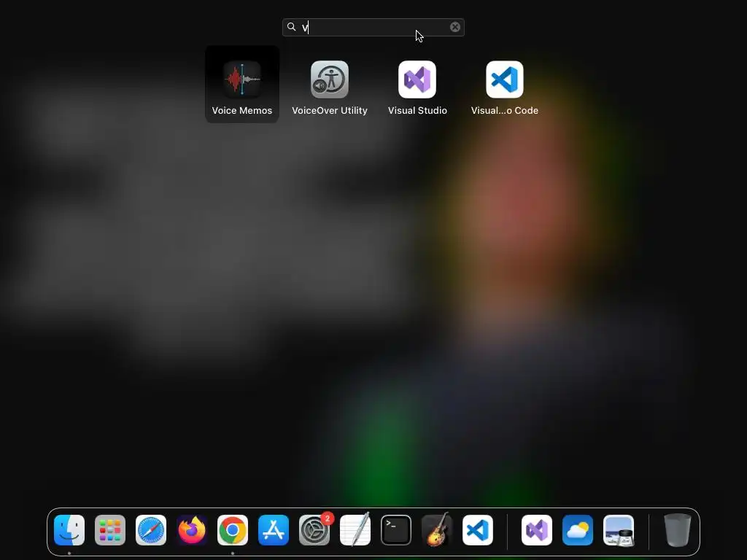
Task: Select the "Visual Studio" label in results
Action: click(417, 111)
